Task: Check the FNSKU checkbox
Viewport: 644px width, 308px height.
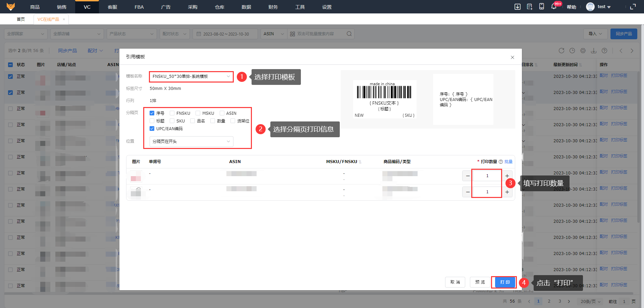Action: (x=172, y=113)
